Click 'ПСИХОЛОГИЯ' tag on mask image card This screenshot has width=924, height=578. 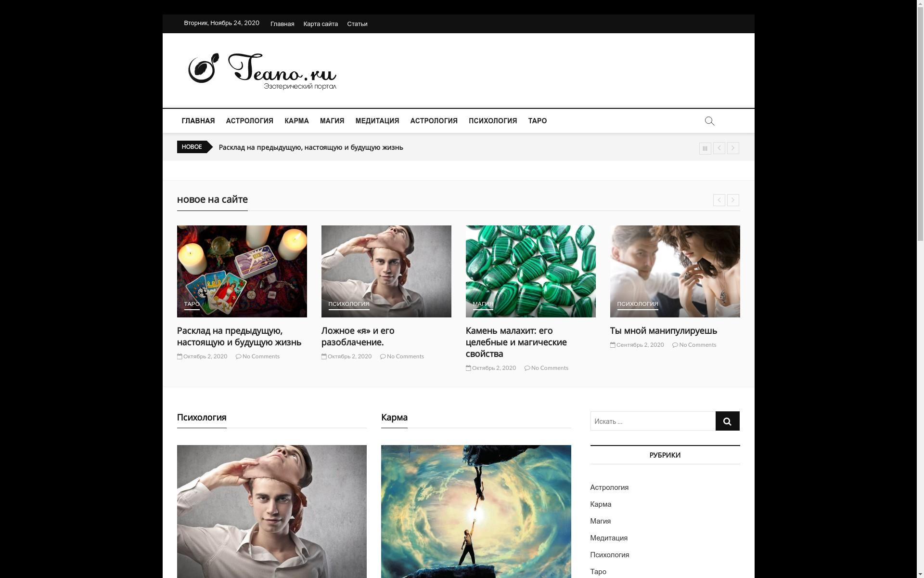coord(348,304)
